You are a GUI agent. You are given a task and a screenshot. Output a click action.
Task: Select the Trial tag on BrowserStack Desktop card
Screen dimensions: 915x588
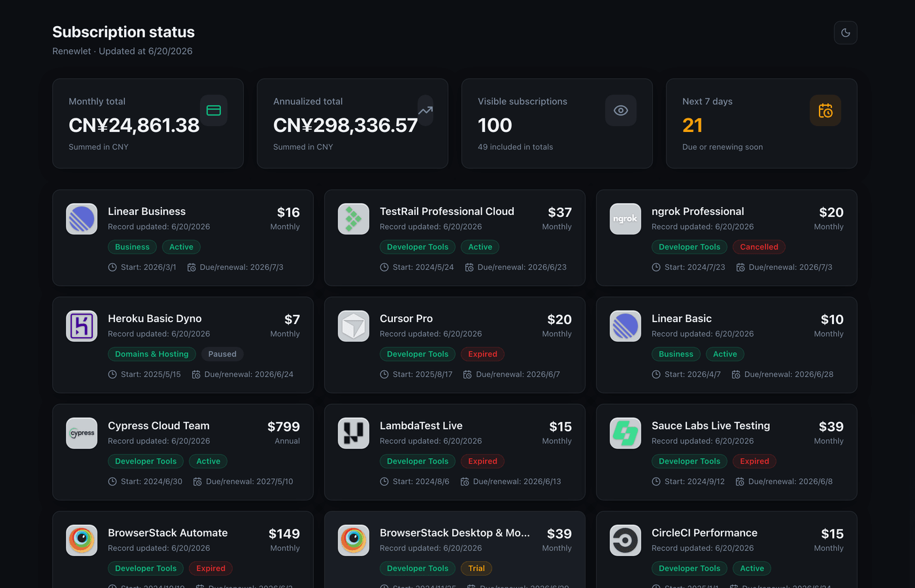tap(477, 568)
